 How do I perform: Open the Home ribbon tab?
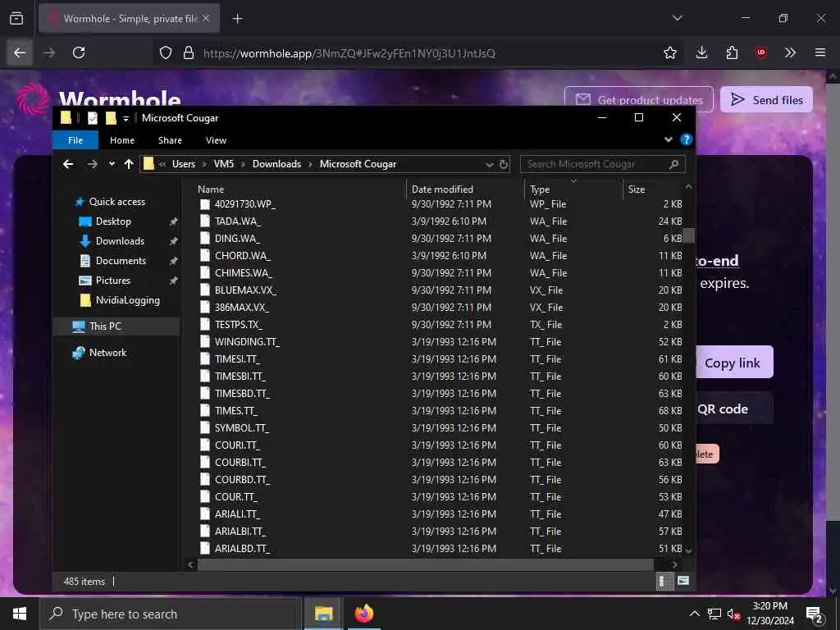click(x=122, y=139)
